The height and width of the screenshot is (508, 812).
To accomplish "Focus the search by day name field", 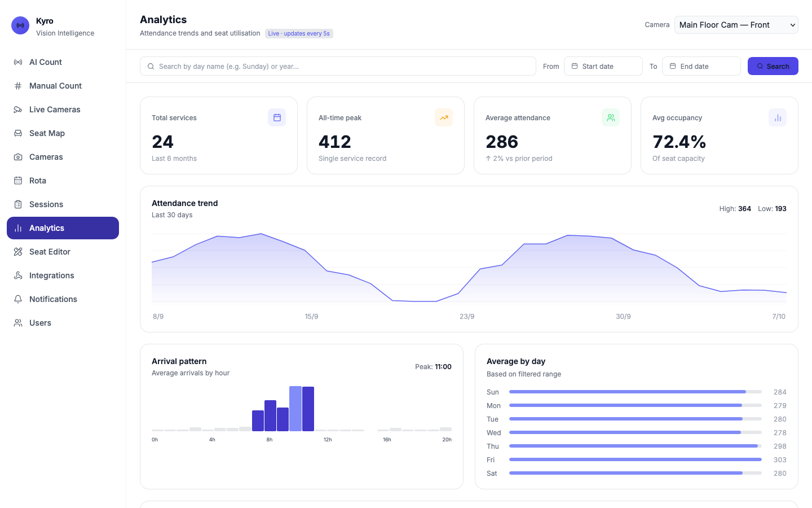I will 338,66.
